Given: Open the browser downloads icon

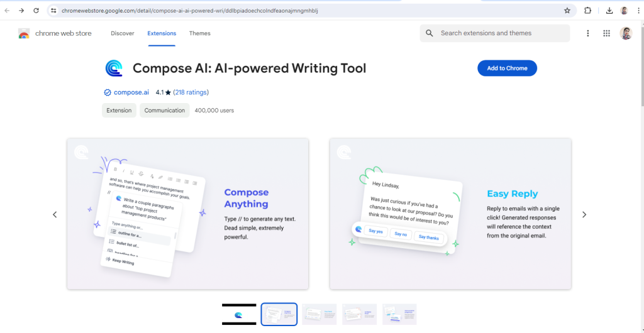Looking at the screenshot, I should pos(609,11).
